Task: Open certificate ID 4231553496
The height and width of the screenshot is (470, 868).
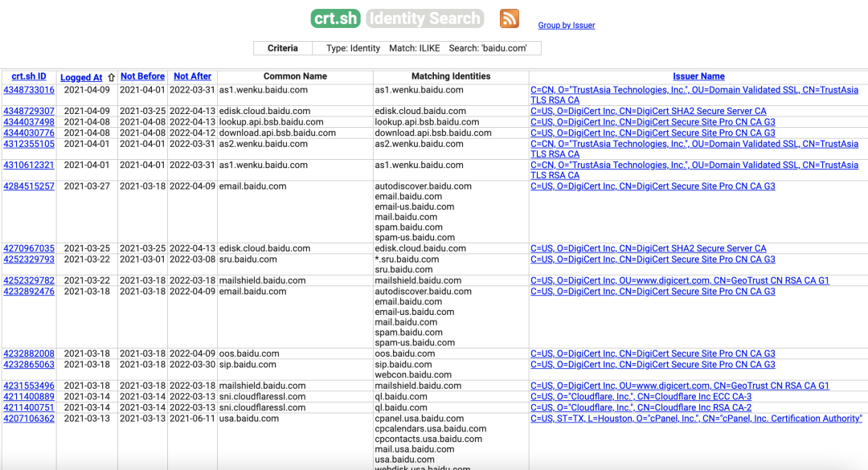Action: click(x=29, y=386)
